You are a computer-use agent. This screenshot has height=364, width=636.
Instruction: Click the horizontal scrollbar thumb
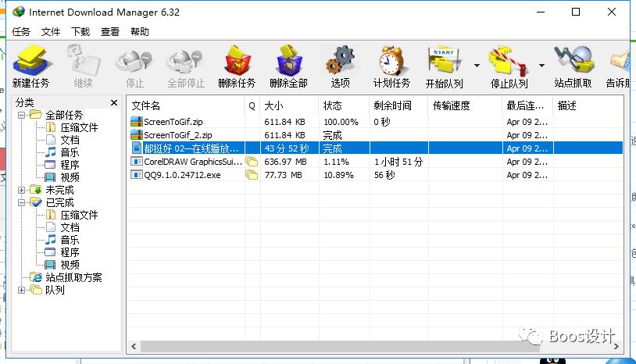point(340,347)
